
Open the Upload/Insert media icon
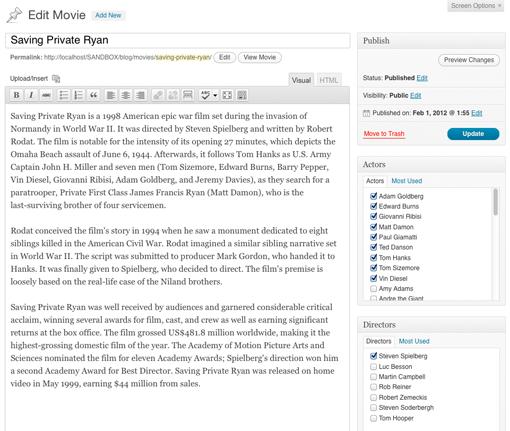point(56,79)
